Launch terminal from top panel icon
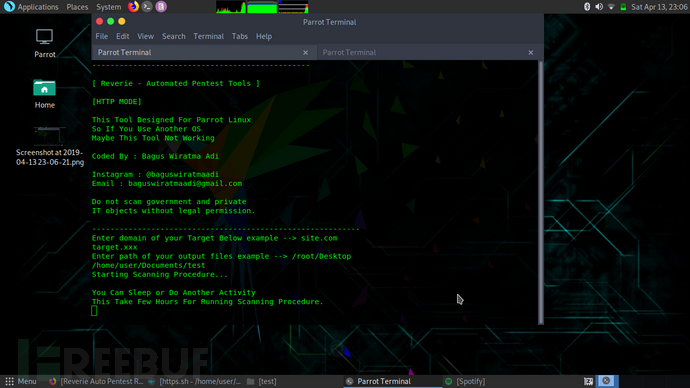The height and width of the screenshot is (388, 690). (x=147, y=7)
